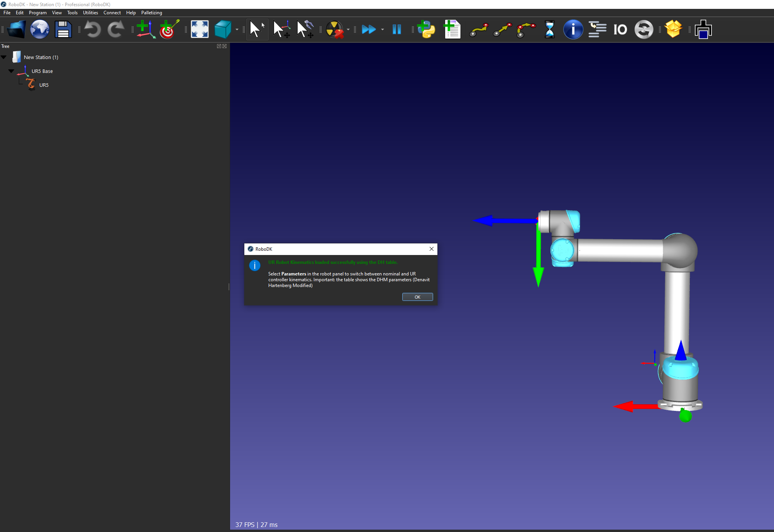Select the isometric view cube

[223, 29]
